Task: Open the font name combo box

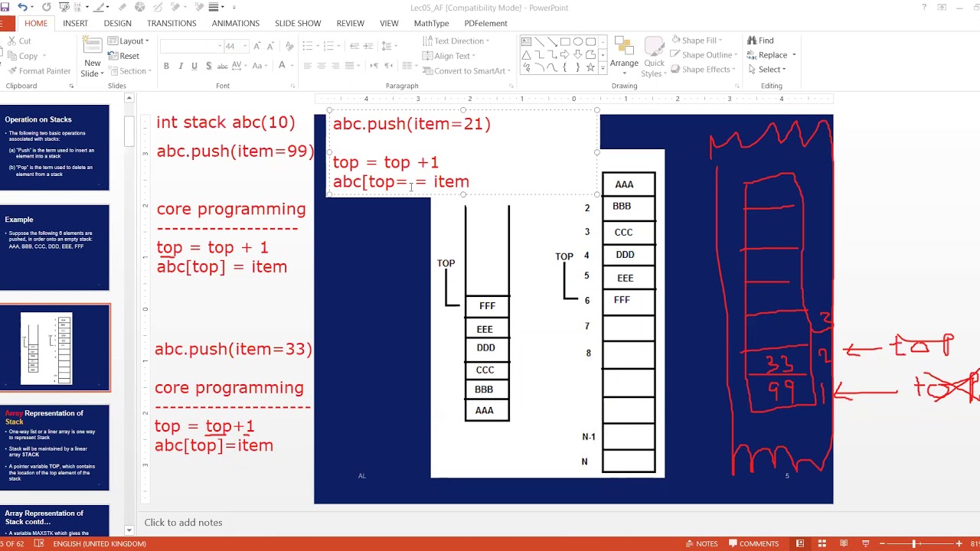Action: click(x=191, y=46)
